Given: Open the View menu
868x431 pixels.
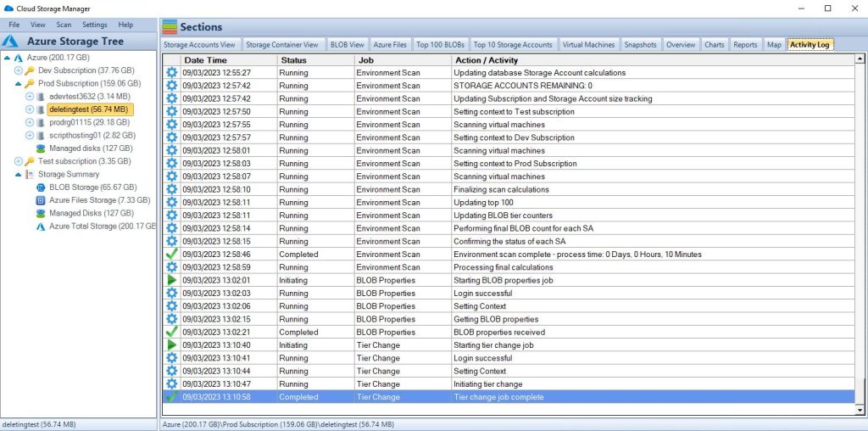Looking at the screenshot, I should click(x=38, y=25).
